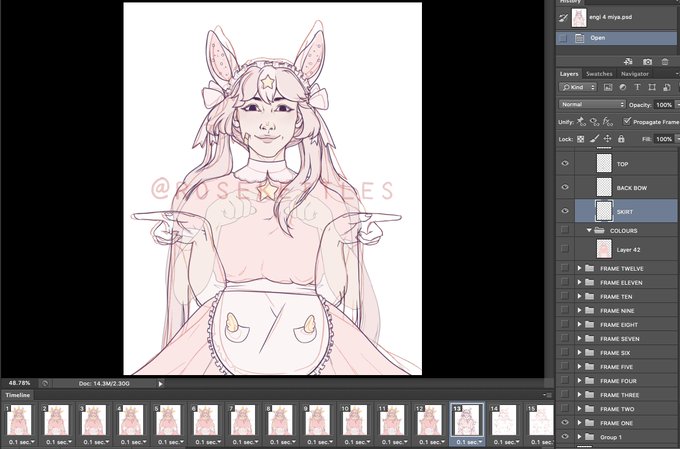
Task: Open status bar info arrow menu
Action: [x=160, y=383]
